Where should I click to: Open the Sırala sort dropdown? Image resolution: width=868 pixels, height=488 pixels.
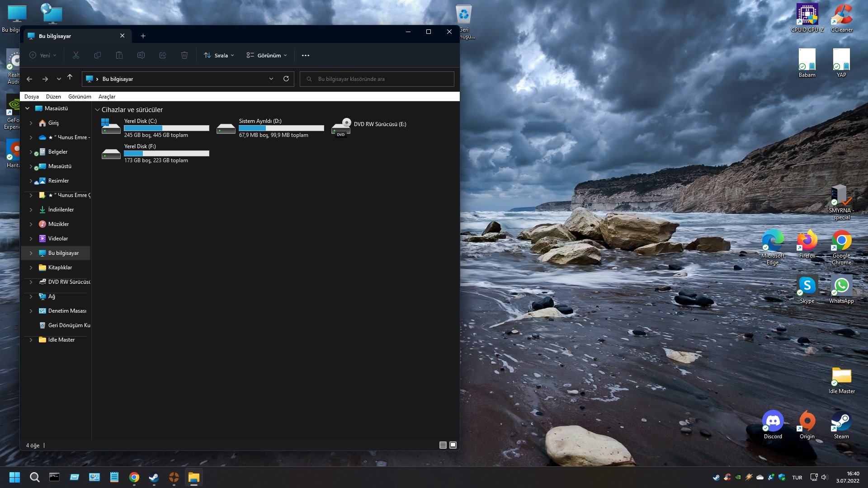[219, 55]
